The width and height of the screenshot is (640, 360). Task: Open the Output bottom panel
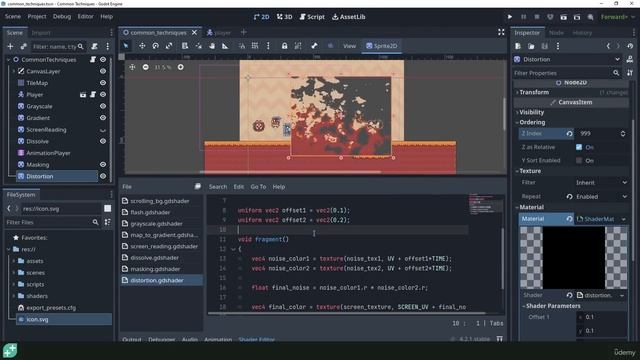click(x=132, y=339)
